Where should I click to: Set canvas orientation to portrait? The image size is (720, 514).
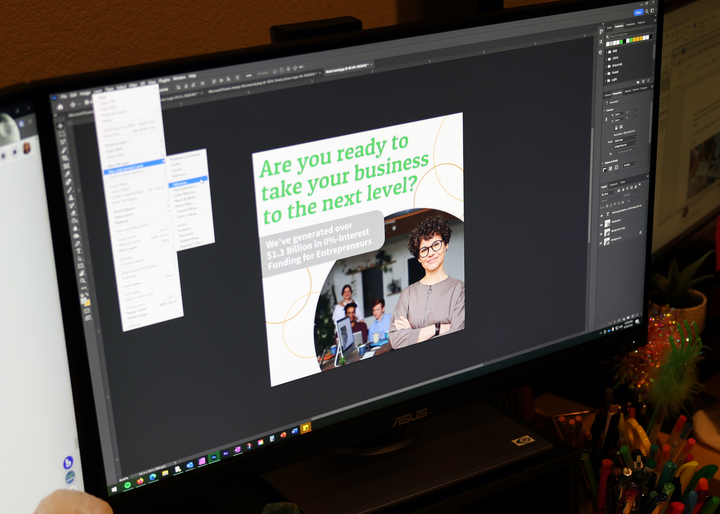[x=616, y=128]
